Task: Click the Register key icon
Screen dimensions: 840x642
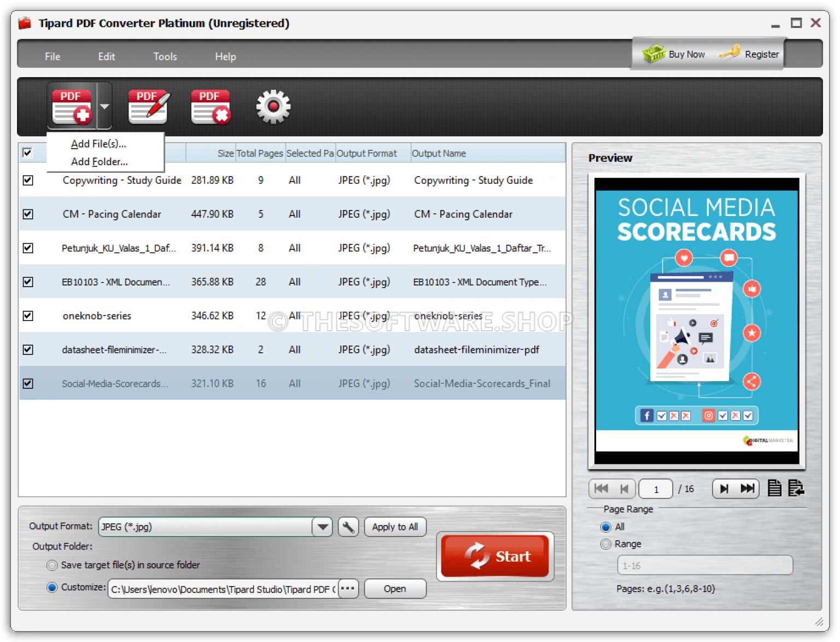Action: (x=730, y=53)
